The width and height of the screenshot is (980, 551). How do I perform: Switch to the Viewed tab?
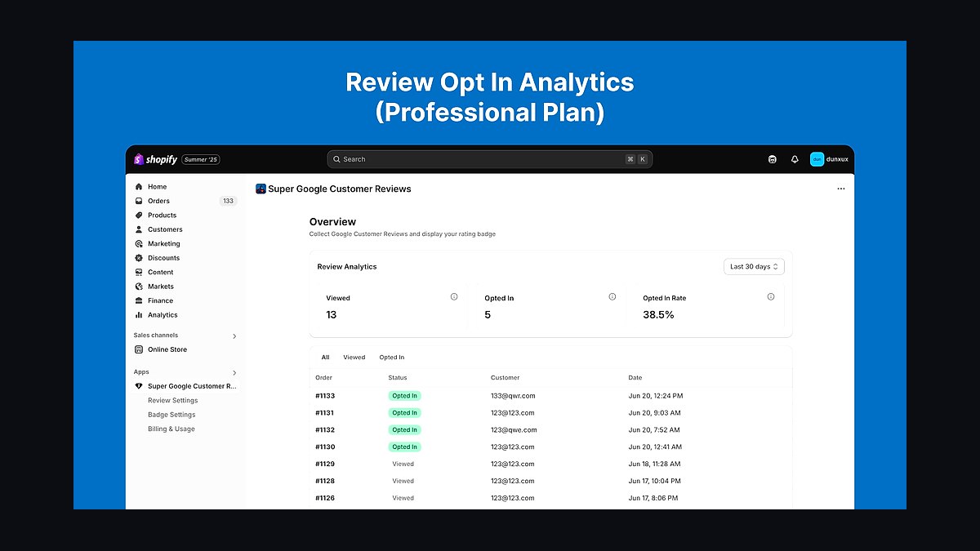(x=354, y=358)
